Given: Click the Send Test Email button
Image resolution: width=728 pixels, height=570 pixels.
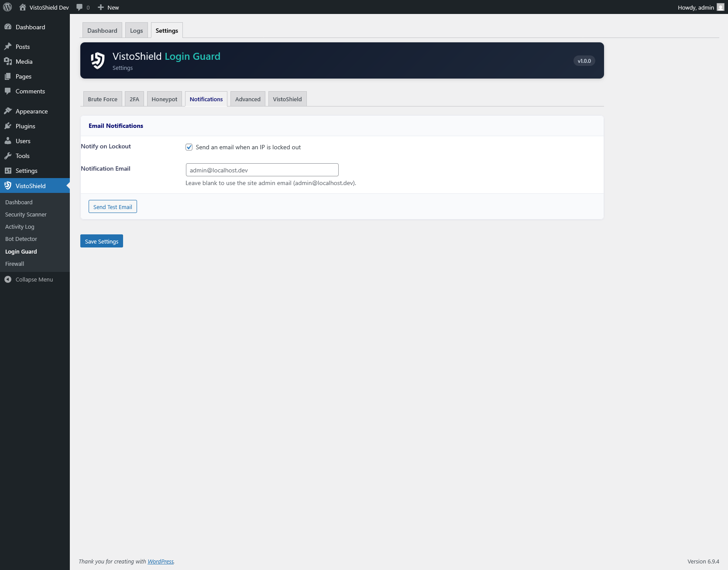Looking at the screenshot, I should pos(112,206).
